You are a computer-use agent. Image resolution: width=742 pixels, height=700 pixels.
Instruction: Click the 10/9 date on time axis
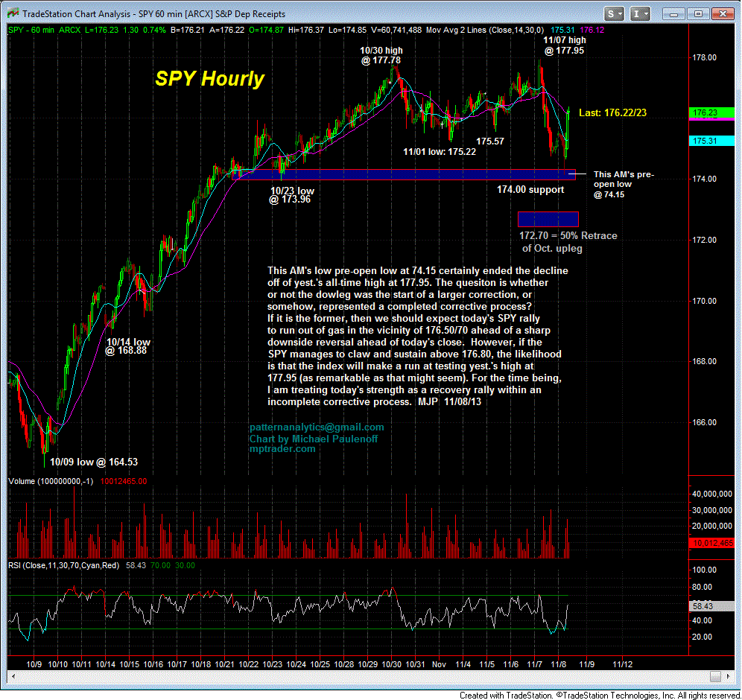(x=34, y=664)
